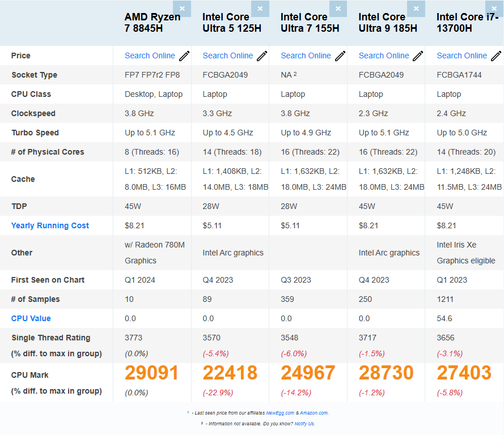
Task: Edit price pencil for Ryzen 7 8845H
Action: click(184, 56)
